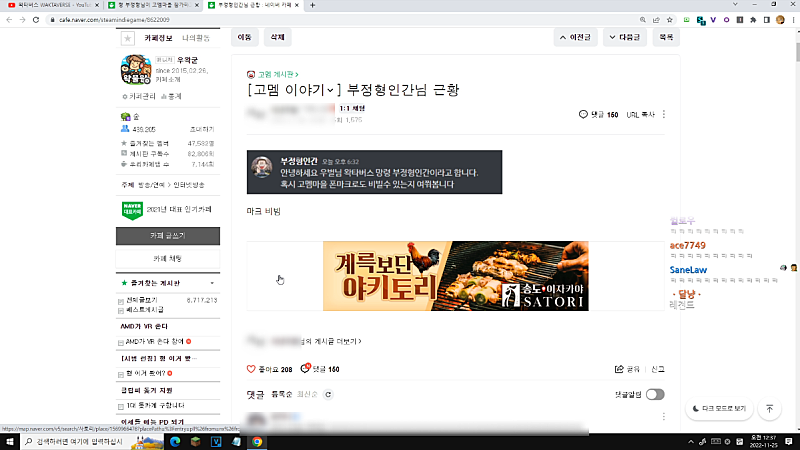Go to 다음글 next post
The height and width of the screenshot is (450, 800).
point(625,37)
